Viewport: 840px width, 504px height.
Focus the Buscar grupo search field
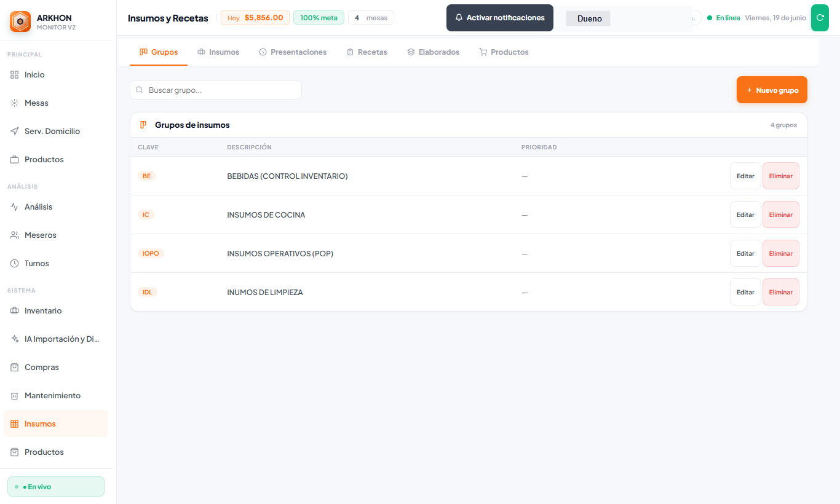[216, 90]
